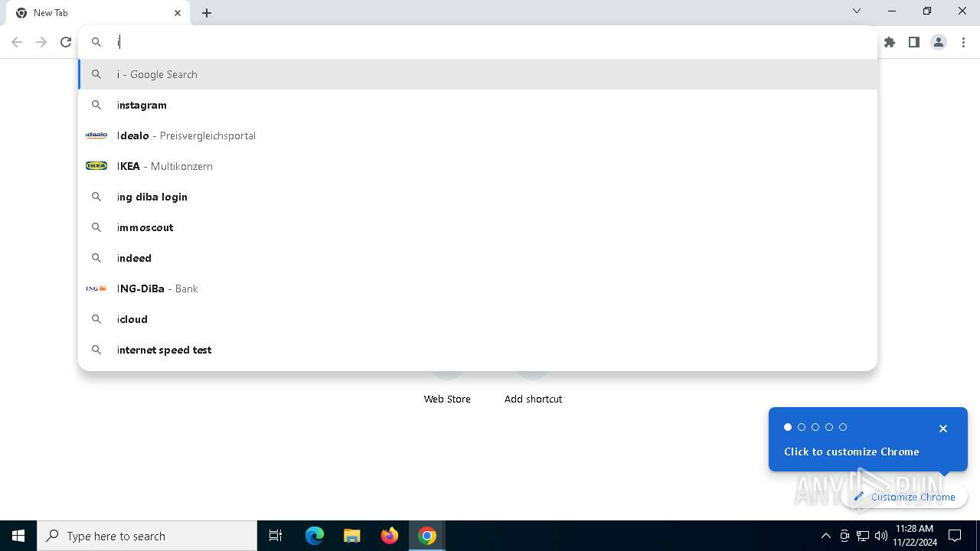Choose IKEA Multikonzern suggestion
Viewport: 980px width, 551px height.
pyautogui.click(x=478, y=166)
